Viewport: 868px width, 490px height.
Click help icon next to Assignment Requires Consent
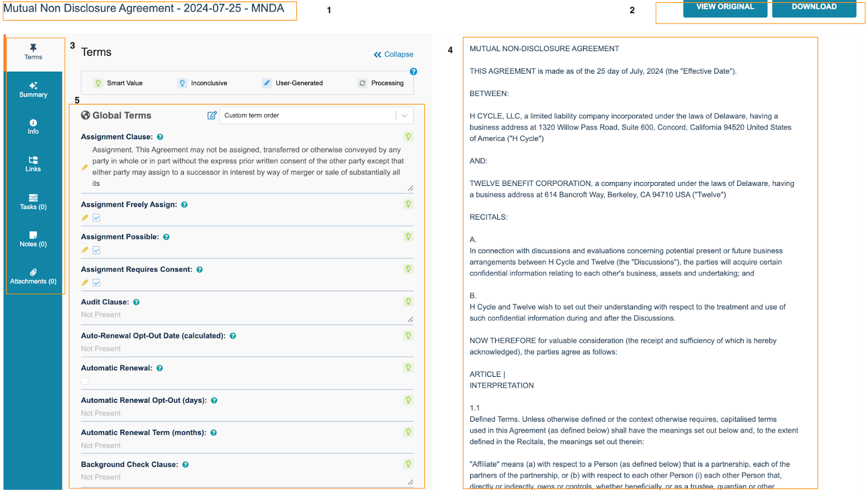pos(200,269)
